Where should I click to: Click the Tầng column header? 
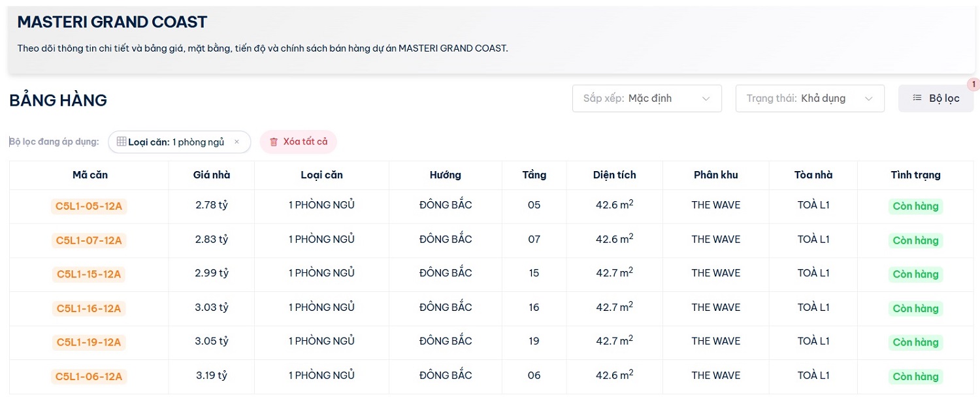click(534, 174)
